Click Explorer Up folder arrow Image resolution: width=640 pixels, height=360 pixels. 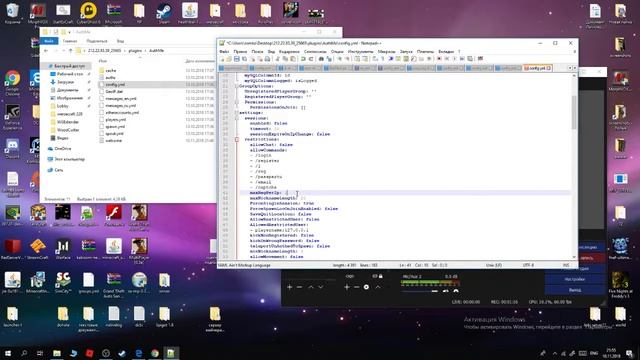coord(70,51)
